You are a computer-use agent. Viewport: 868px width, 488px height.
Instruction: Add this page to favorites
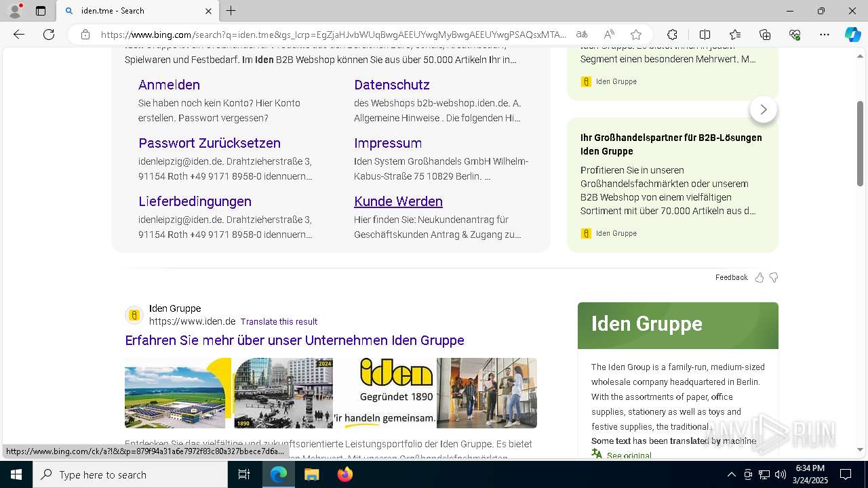pyautogui.click(x=636, y=35)
